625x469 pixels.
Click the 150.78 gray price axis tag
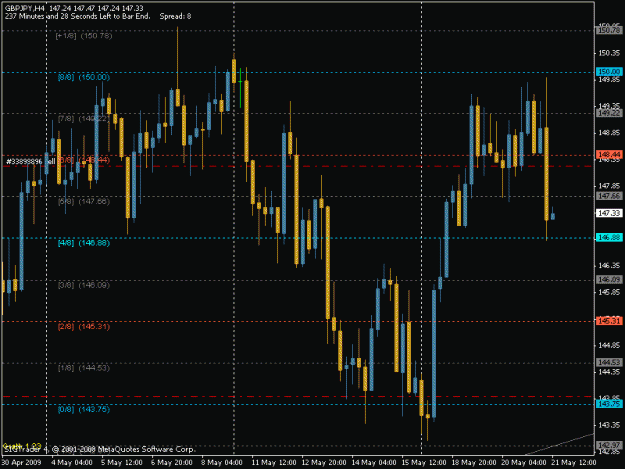tap(609, 30)
